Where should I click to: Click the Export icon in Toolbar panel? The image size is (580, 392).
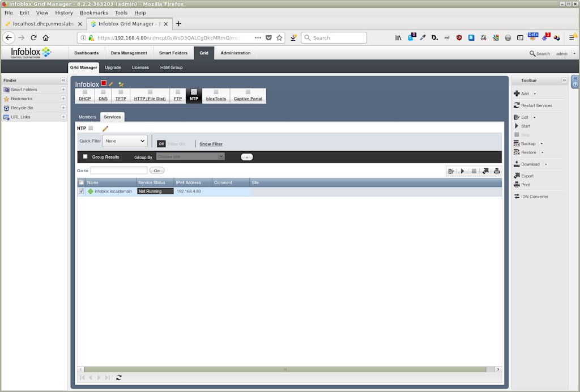coord(517,176)
